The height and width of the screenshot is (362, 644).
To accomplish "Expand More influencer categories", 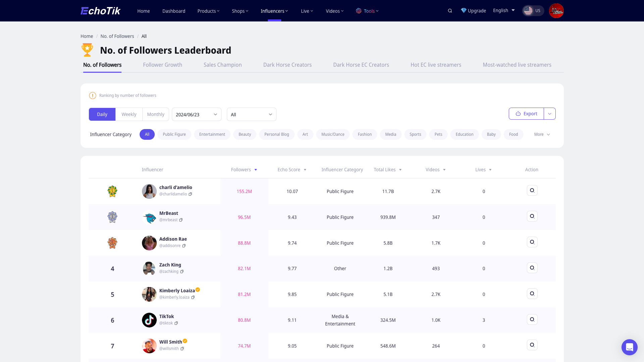I will 542,134.
